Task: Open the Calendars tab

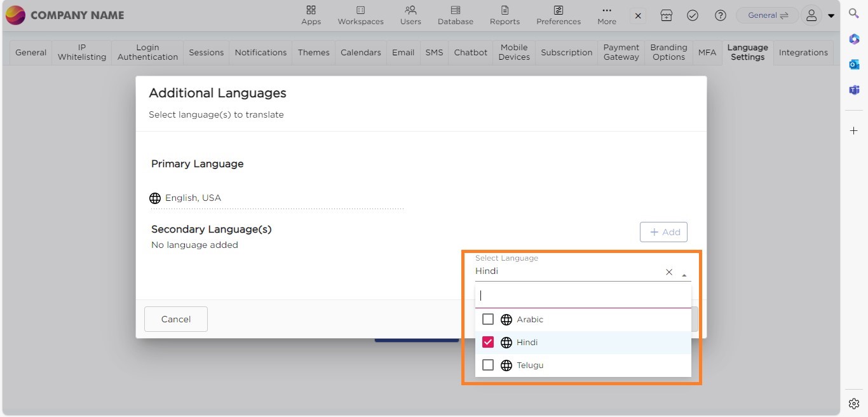Action: (361, 52)
